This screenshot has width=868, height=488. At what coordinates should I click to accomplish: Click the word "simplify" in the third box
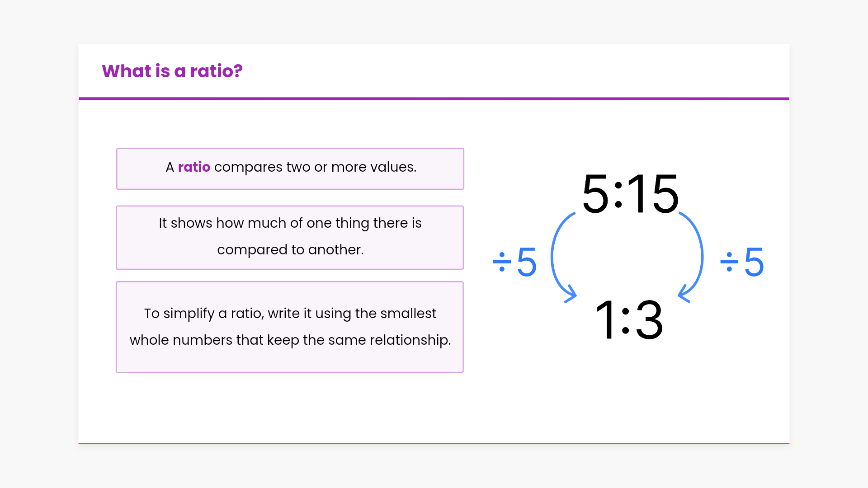pyautogui.click(x=189, y=314)
